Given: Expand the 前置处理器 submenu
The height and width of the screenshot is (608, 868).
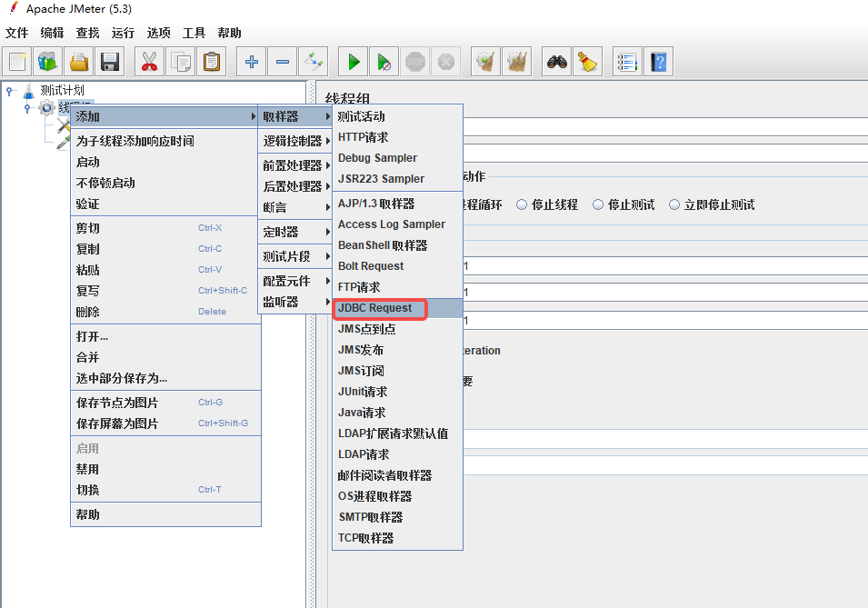Looking at the screenshot, I should (x=295, y=165).
